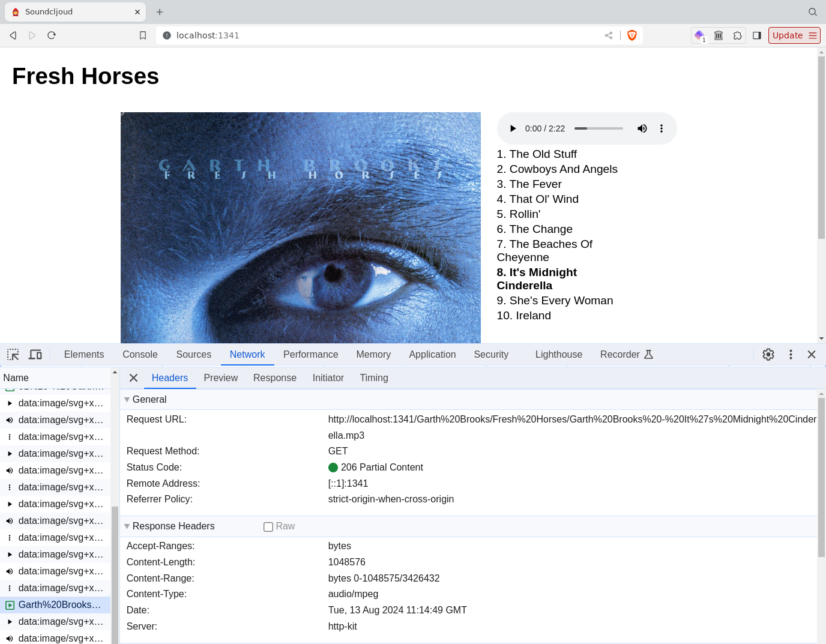The image size is (826, 644).
Task: Open the Lighthouse tab
Action: click(559, 355)
